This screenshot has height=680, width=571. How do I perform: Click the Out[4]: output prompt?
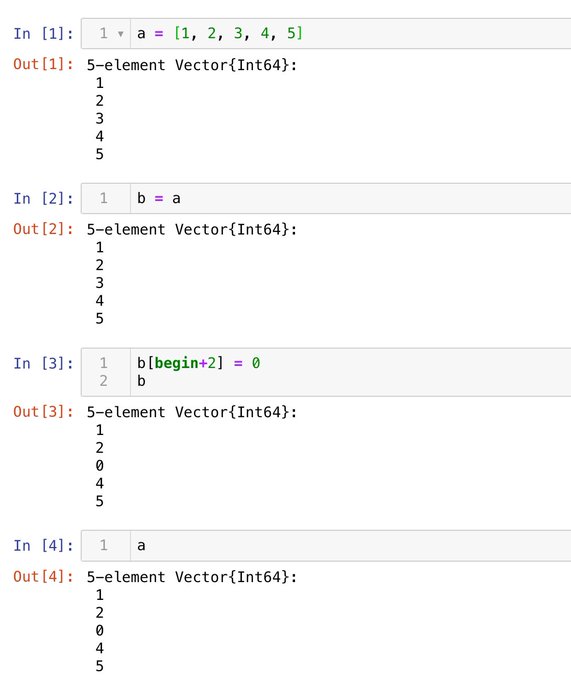(43, 576)
